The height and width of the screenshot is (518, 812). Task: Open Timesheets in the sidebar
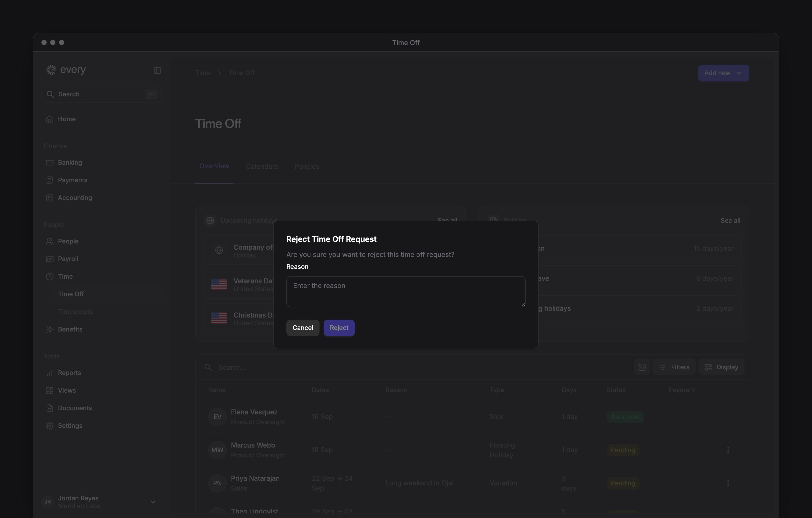(x=75, y=312)
